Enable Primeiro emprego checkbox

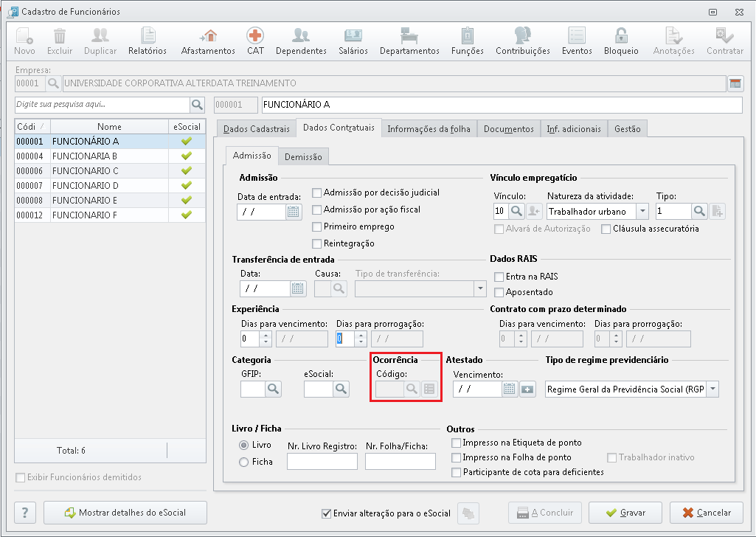point(317,226)
